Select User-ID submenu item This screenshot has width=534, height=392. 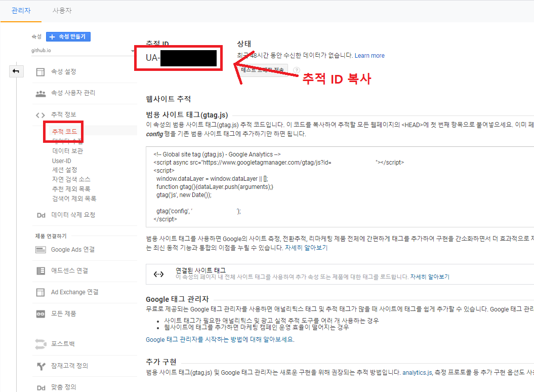point(62,161)
